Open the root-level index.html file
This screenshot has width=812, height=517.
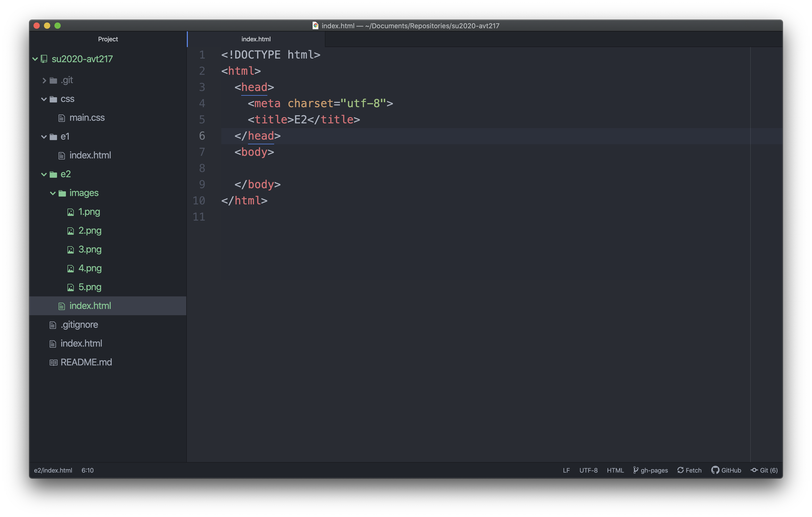click(81, 343)
